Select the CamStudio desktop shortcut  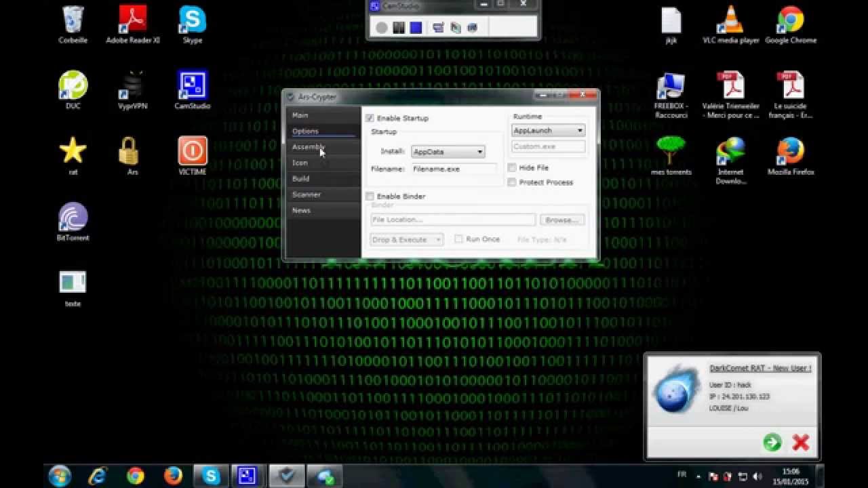tap(193, 91)
